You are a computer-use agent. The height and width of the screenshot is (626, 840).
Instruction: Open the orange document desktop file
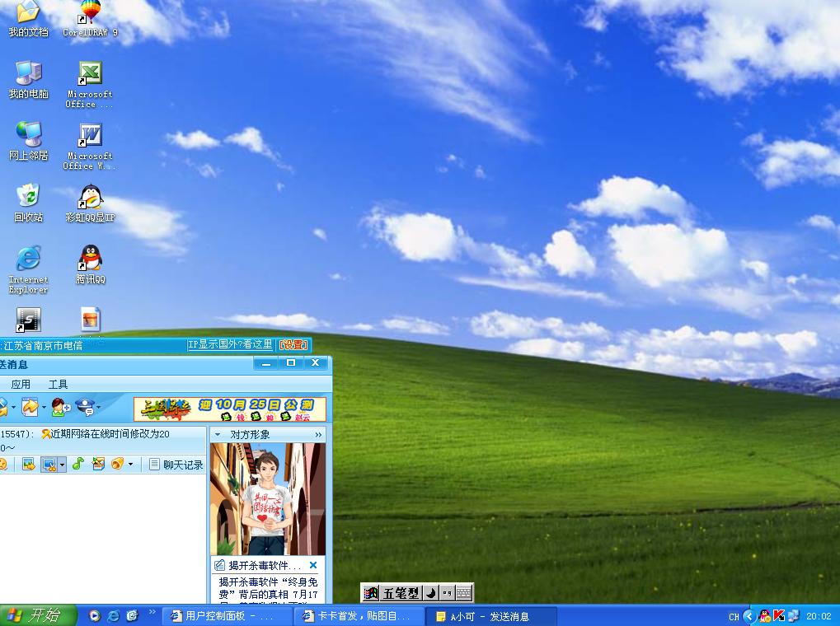(91, 320)
